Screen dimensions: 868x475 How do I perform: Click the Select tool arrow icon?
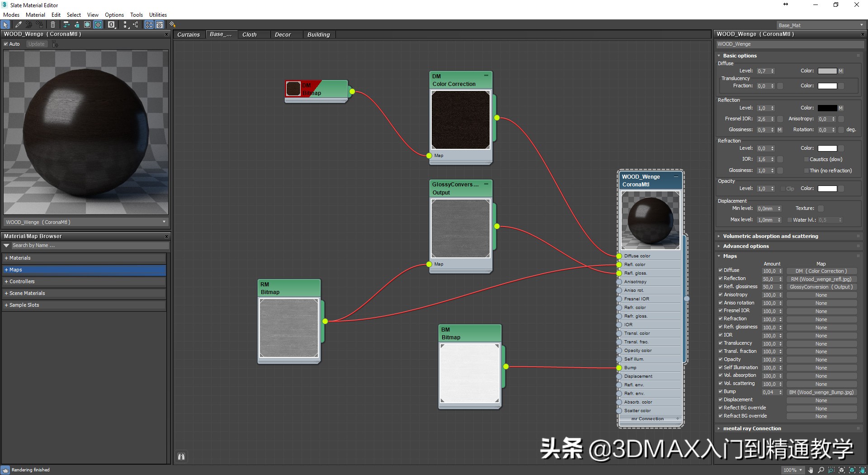(5, 25)
